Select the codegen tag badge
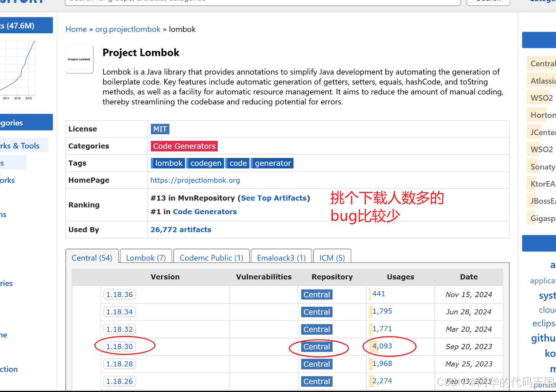Screen dimensions: 556x392 (x=205, y=163)
